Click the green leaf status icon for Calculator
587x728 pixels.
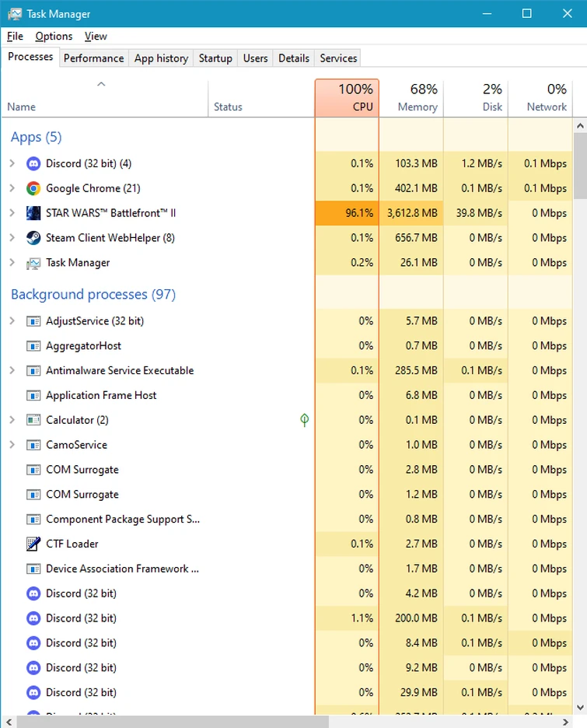coord(305,420)
